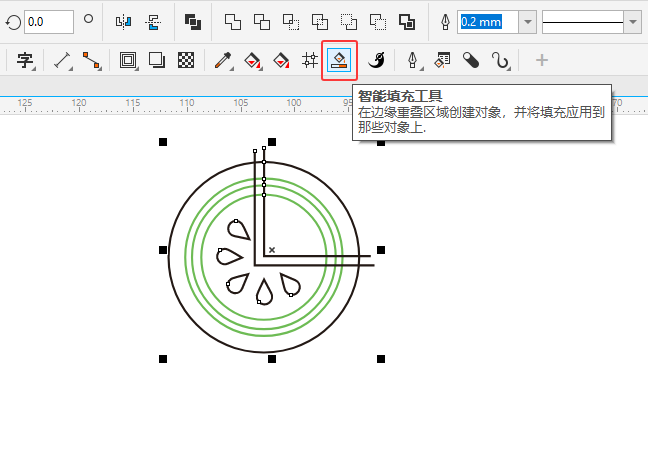
Task: Select the Drop shadow tool
Action: tap(157, 60)
